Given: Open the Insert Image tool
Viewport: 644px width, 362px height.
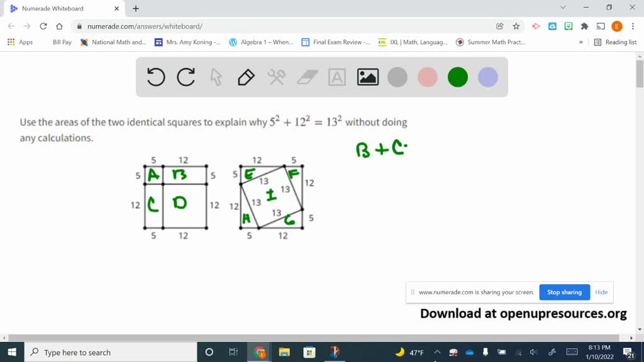Looking at the screenshot, I should pyautogui.click(x=367, y=77).
